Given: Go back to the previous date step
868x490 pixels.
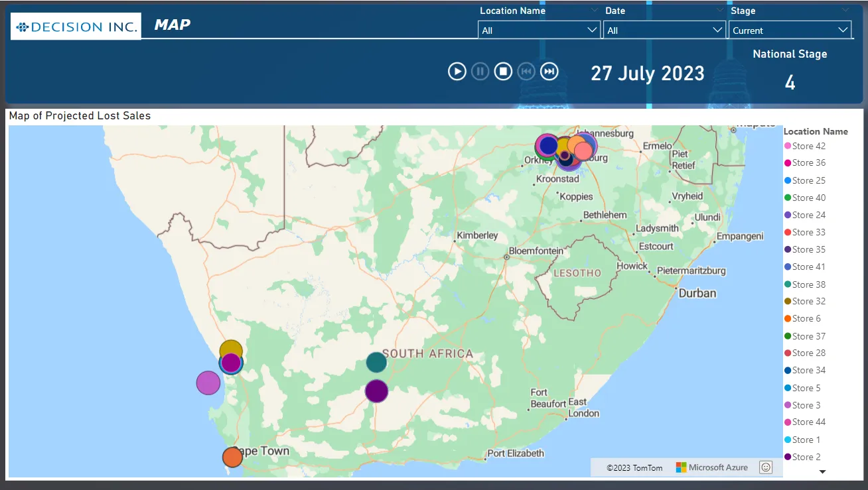Looking at the screenshot, I should [x=526, y=72].
